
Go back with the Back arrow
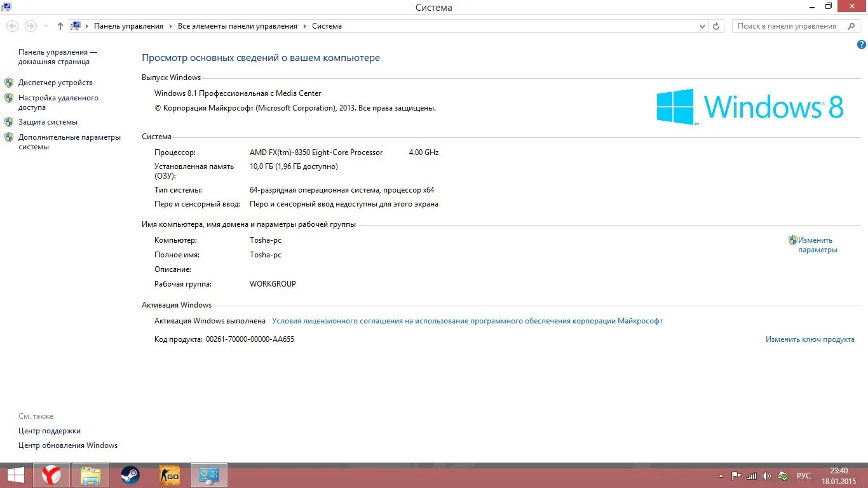pyautogui.click(x=13, y=26)
